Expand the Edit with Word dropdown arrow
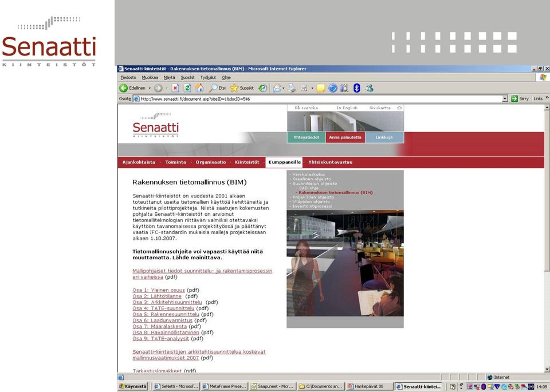Viewport: 550px width, 392px height. coord(312,88)
